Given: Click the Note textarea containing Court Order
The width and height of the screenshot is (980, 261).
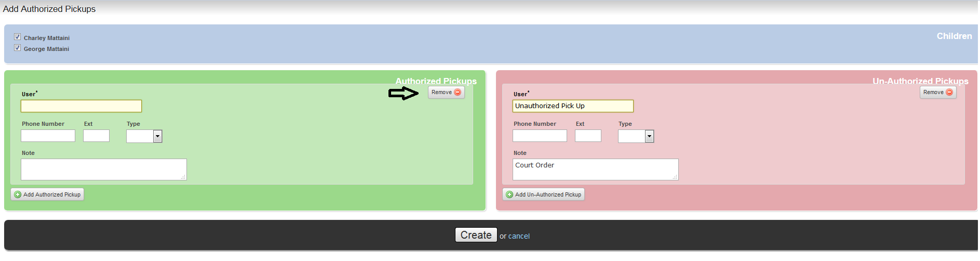Looking at the screenshot, I should coord(595,169).
